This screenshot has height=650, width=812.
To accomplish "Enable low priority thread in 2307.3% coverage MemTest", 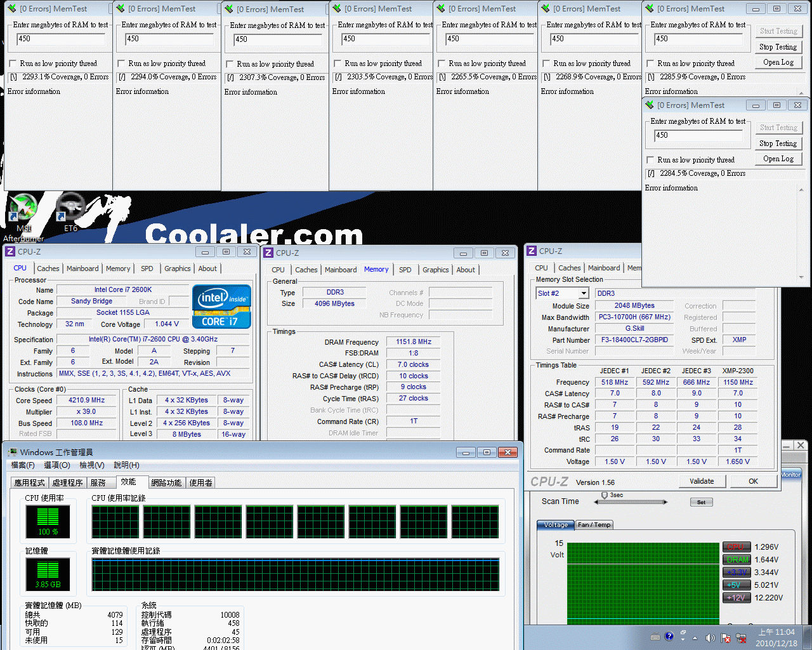I will point(230,64).
